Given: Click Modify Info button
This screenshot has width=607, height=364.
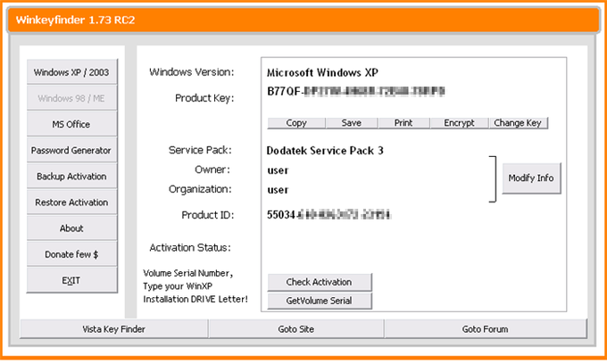Looking at the screenshot, I should 531,178.
